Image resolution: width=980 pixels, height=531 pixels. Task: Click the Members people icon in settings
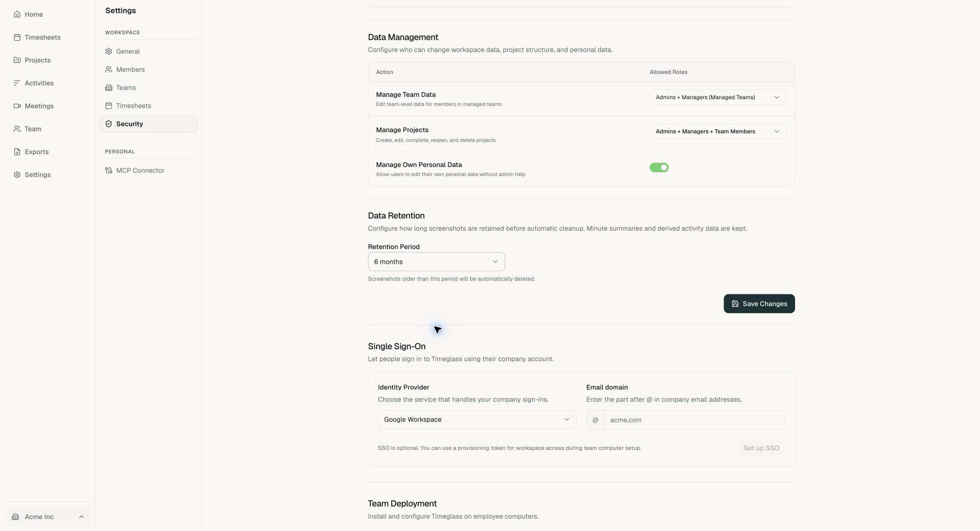pyautogui.click(x=109, y=70)
